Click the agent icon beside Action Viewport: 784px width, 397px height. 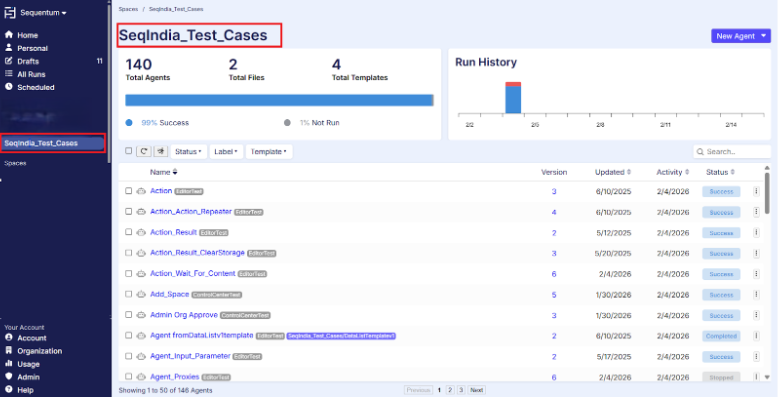click(141, 191)
